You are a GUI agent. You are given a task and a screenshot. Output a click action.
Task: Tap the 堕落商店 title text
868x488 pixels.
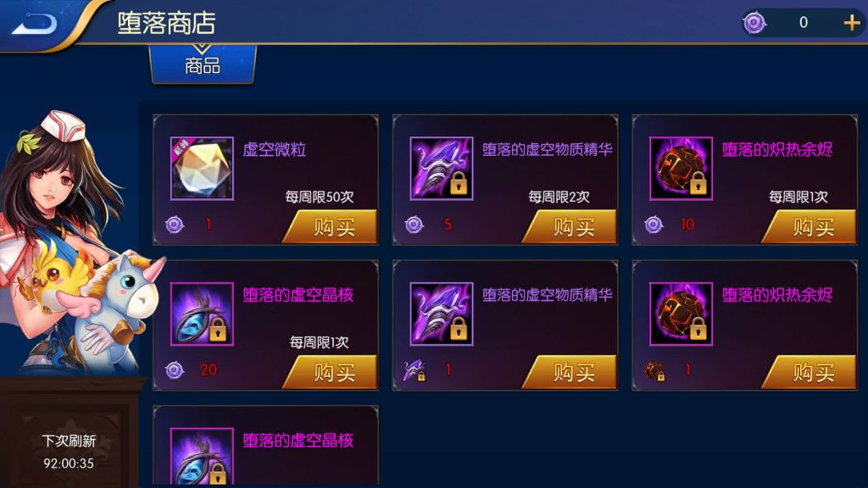click(166, 23)
